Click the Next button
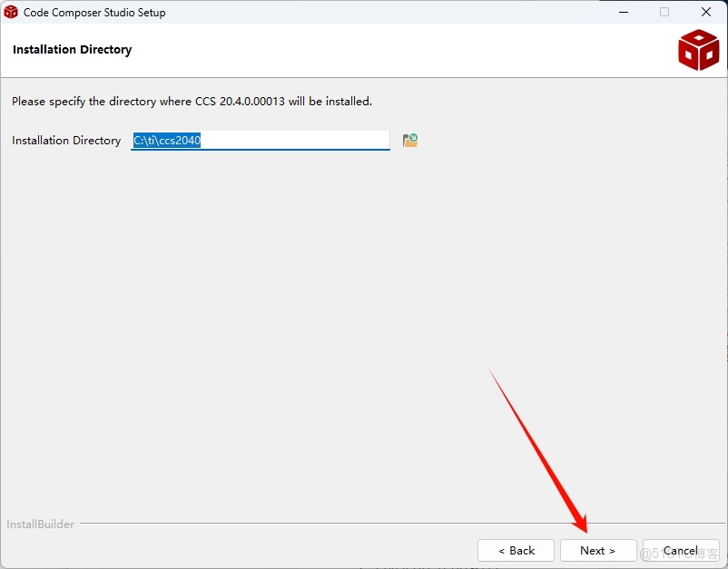Viewport: 728px width, 569px height. pos(598,551)
